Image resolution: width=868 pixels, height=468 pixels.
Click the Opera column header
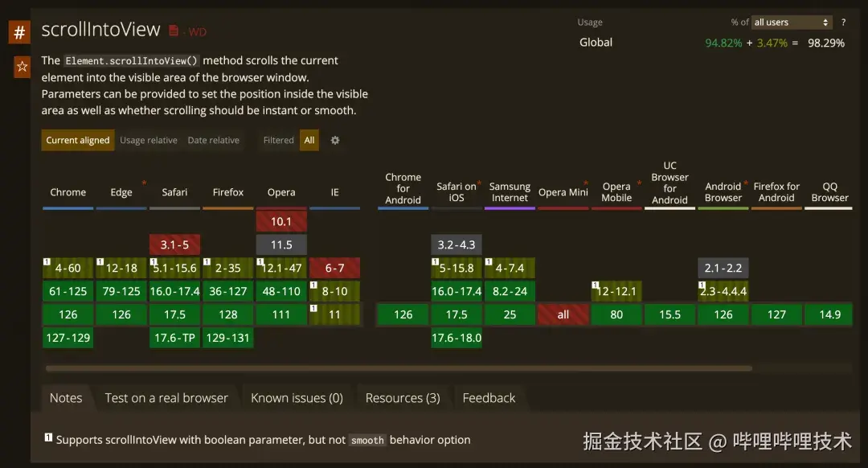click(x=281, y=192)
